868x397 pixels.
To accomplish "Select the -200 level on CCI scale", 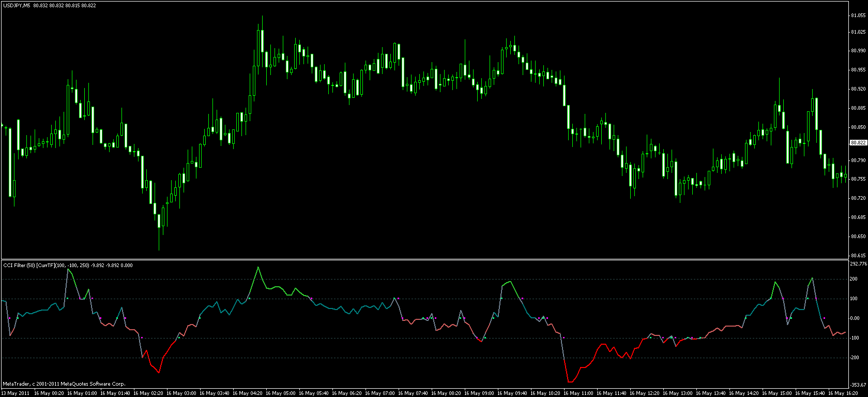I will click(x=854, y=358).
